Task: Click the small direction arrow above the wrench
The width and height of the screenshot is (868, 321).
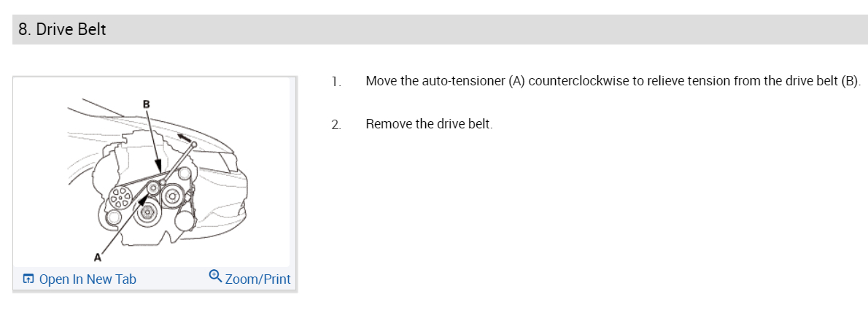Action: pos(184,138)
